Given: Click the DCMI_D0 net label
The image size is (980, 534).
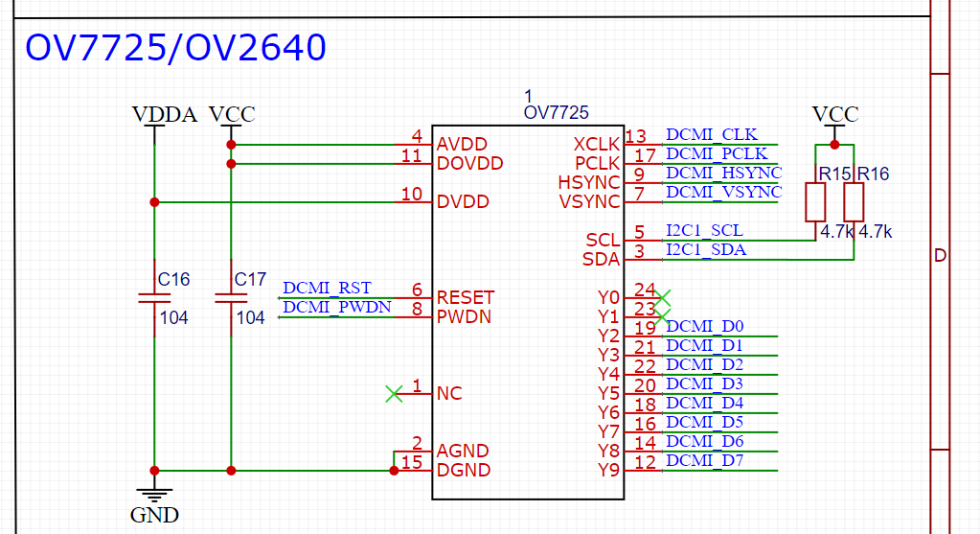Looking at the screenshot, I should [x=704, y=326].
